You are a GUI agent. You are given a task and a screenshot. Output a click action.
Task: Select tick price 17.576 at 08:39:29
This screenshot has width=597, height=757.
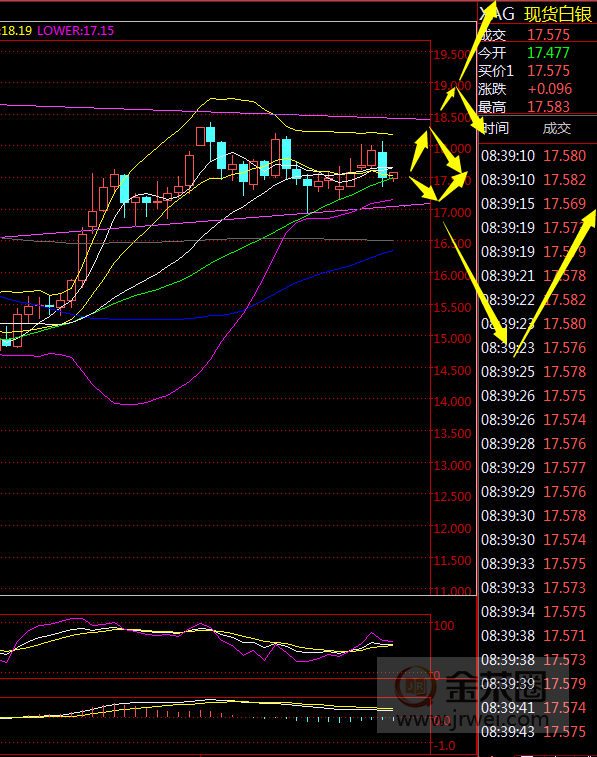tap(565, 492)
